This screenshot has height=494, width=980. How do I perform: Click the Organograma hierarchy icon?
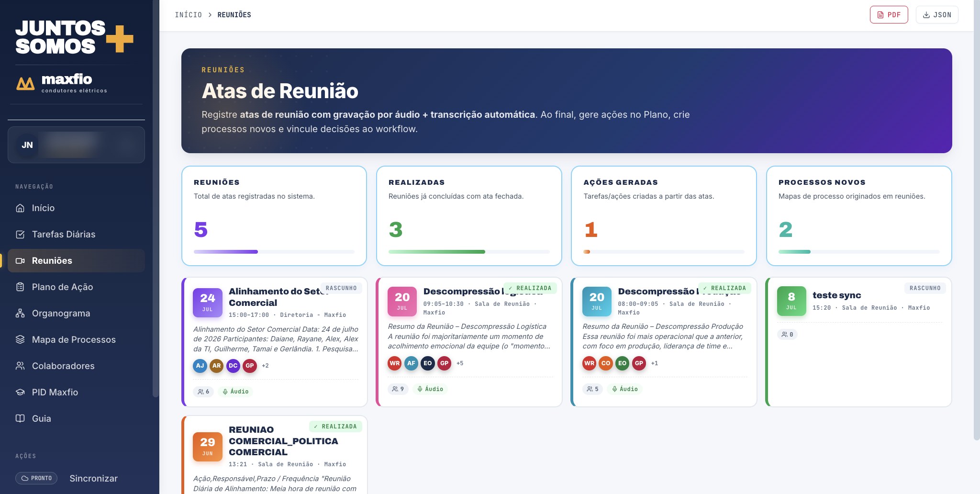(20, 314)
